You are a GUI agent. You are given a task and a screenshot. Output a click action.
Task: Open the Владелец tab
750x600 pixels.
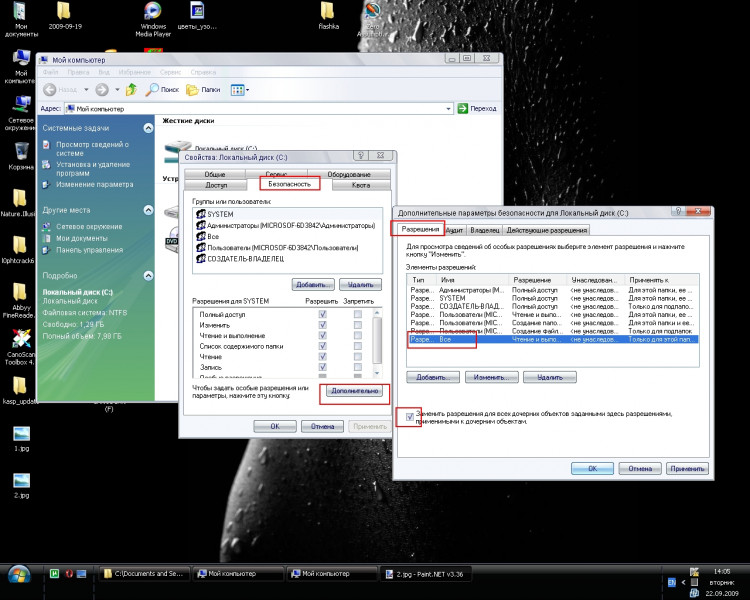(x=485, y=231)
